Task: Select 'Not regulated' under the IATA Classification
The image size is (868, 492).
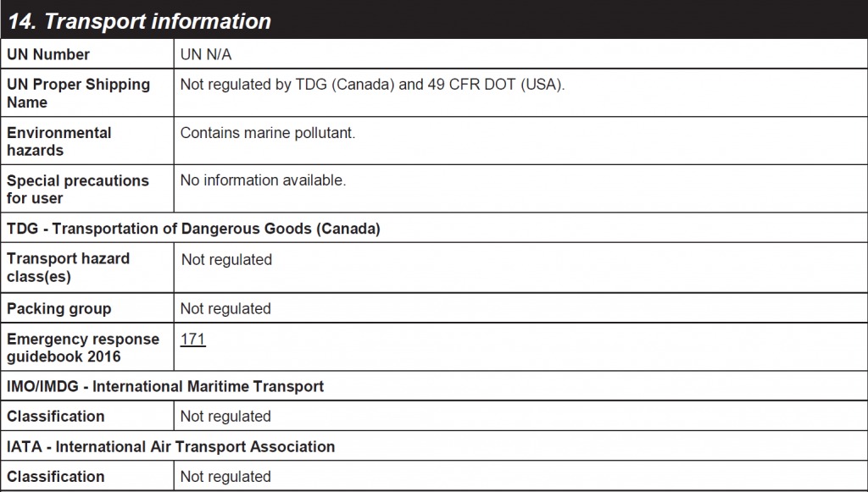Action: click(x=225, y=477)
